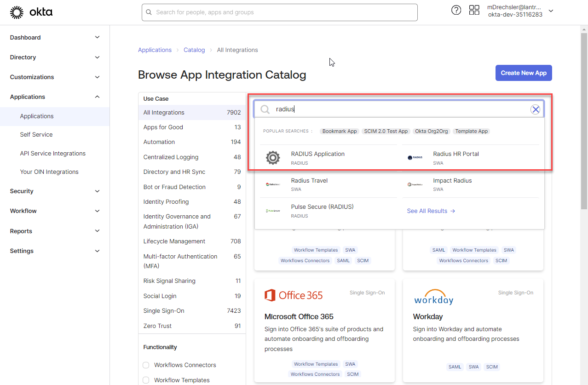Open the user account dropdown arrow

point(551,11)
